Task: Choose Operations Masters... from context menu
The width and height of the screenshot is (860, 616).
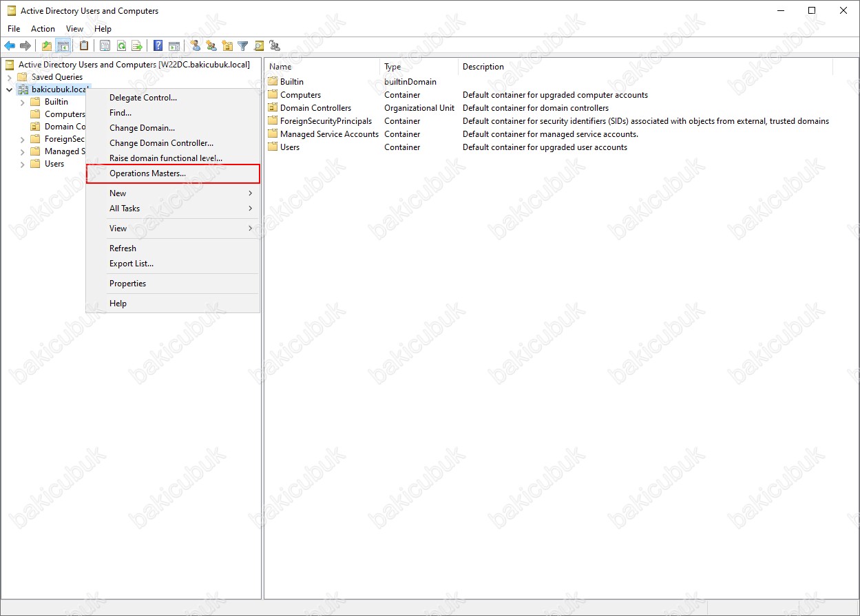Action: [x=173, y=173]
